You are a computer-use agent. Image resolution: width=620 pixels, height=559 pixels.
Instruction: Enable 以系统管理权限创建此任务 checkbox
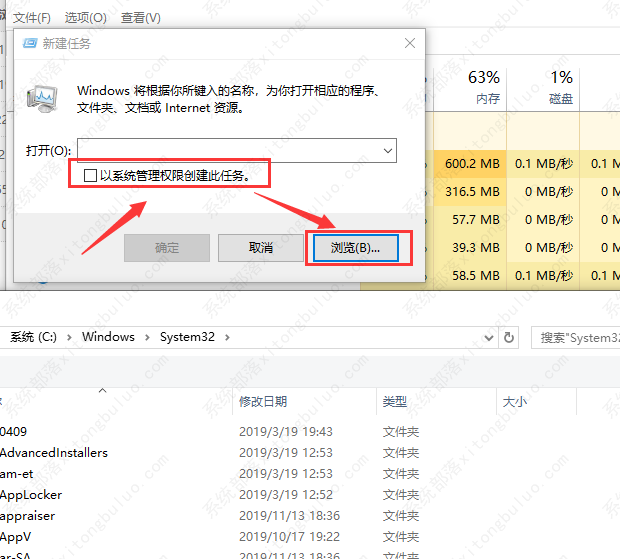91,176
